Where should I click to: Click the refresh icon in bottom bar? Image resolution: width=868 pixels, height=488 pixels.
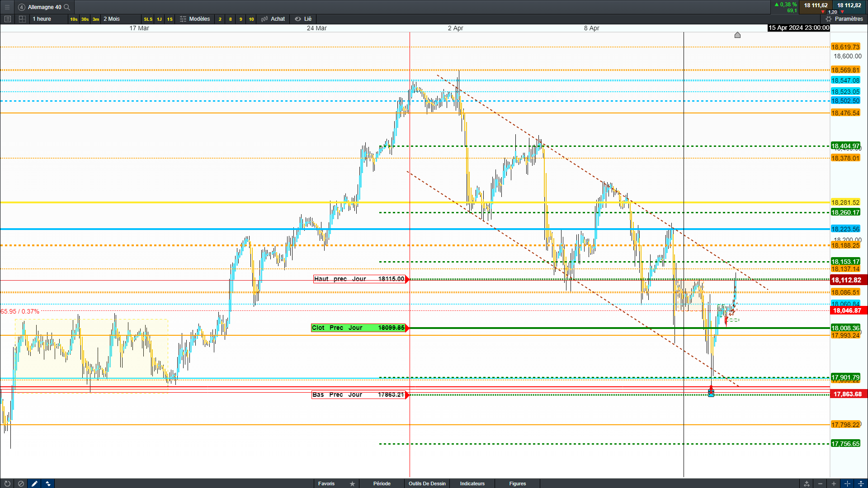(x=7, y=483)
